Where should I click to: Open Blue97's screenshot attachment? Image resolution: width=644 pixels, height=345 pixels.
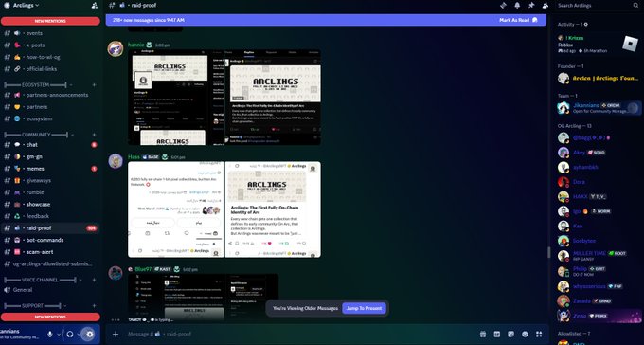203,297
